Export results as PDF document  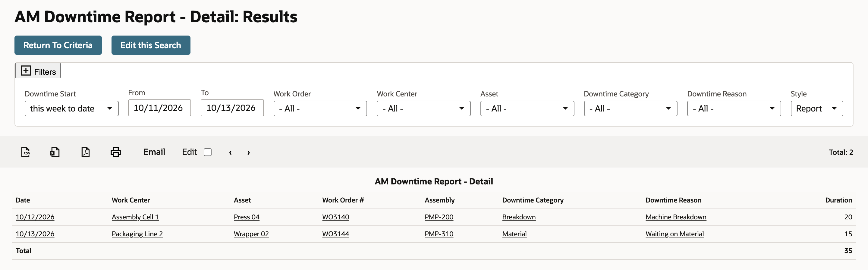point(86,152)
